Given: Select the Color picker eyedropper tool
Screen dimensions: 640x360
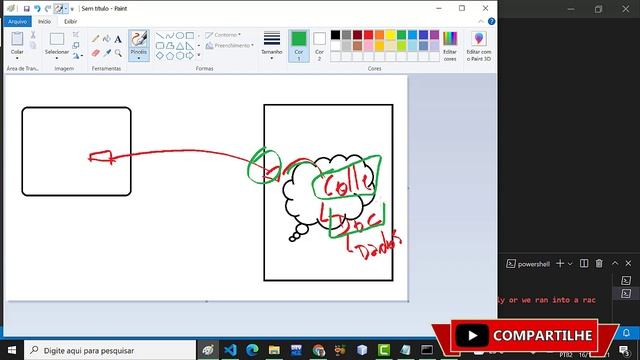Looking at the screenshot, I should 107,53.
